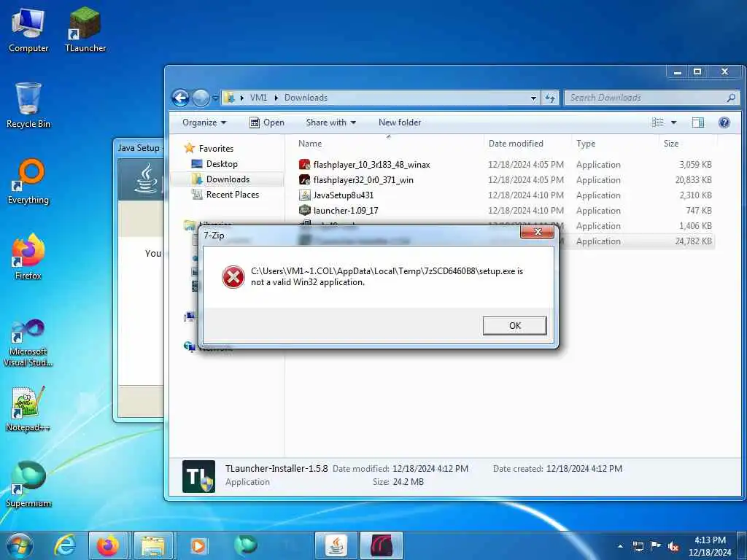
Task: Open Explorer help question mark
Action: 724,122
